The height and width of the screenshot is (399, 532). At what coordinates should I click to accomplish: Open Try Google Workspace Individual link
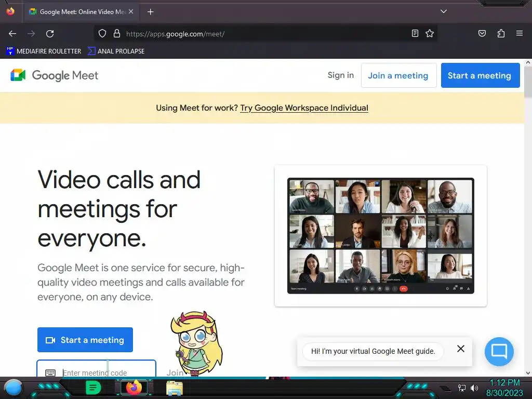click(304, 108)
